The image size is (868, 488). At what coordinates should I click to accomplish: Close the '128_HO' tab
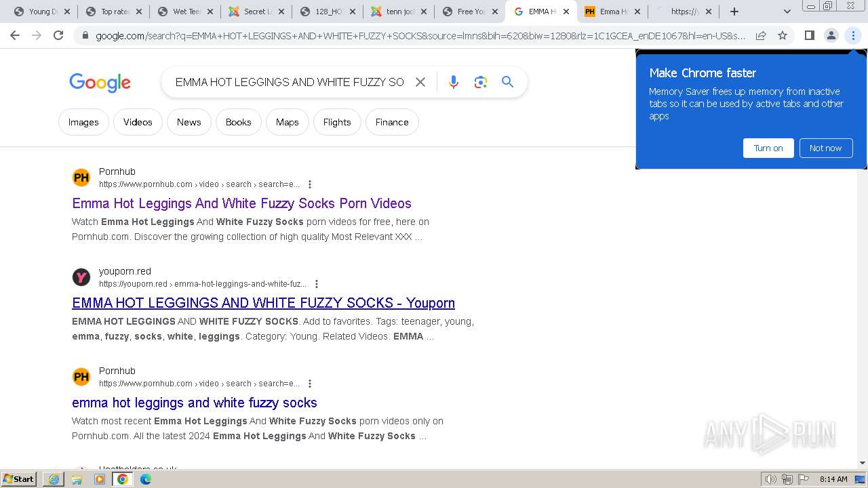(352, 12)
